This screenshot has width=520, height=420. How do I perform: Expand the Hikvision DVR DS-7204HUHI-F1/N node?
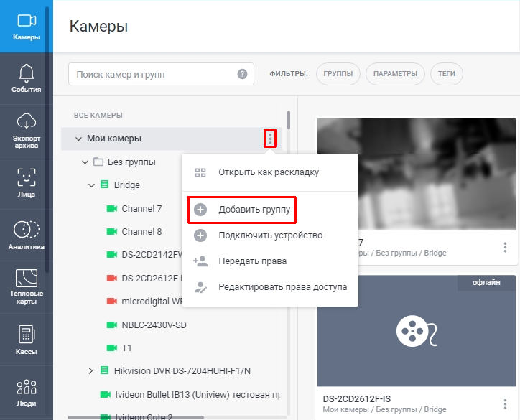(90, 370)
